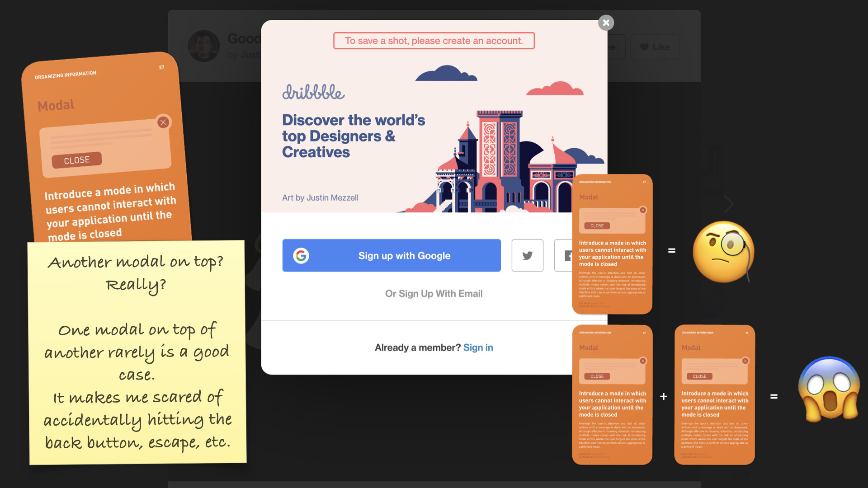Click CLOSE button on large orange card
Viewport: 868px width, 488px height.
coord(76,160)
